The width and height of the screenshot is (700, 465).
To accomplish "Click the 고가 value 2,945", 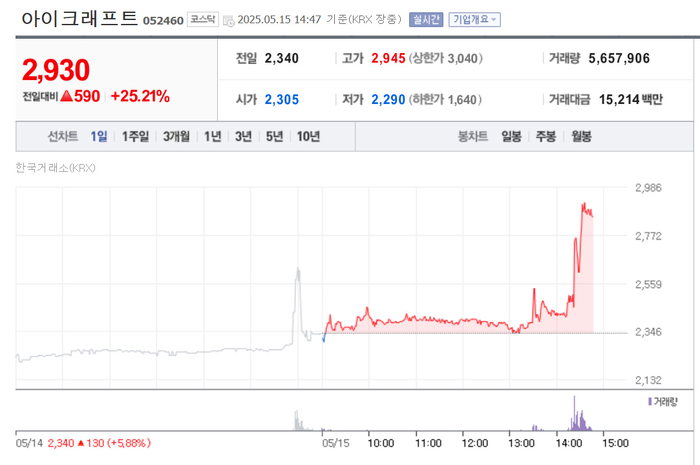I will click(x=388, y=58).
